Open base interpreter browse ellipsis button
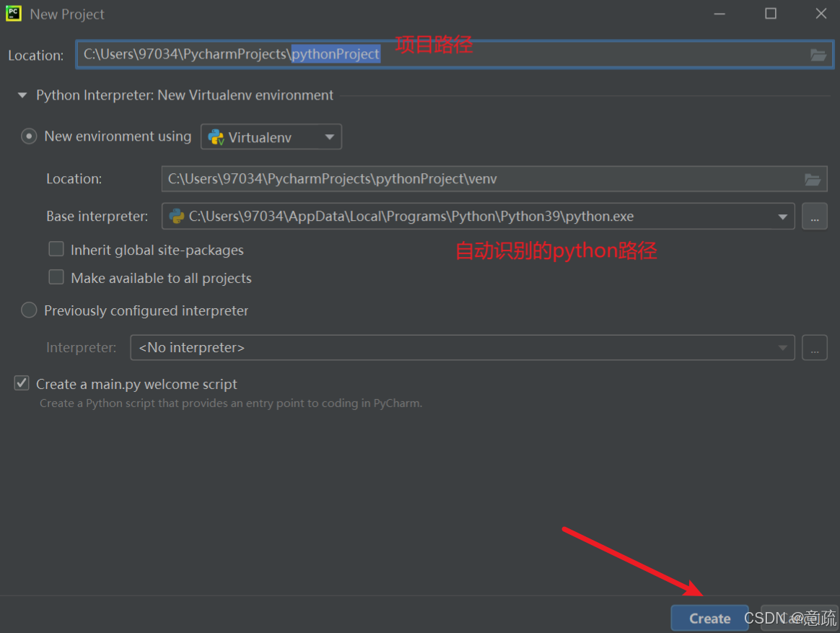This screenshot has width=840, height=633. 814,217
